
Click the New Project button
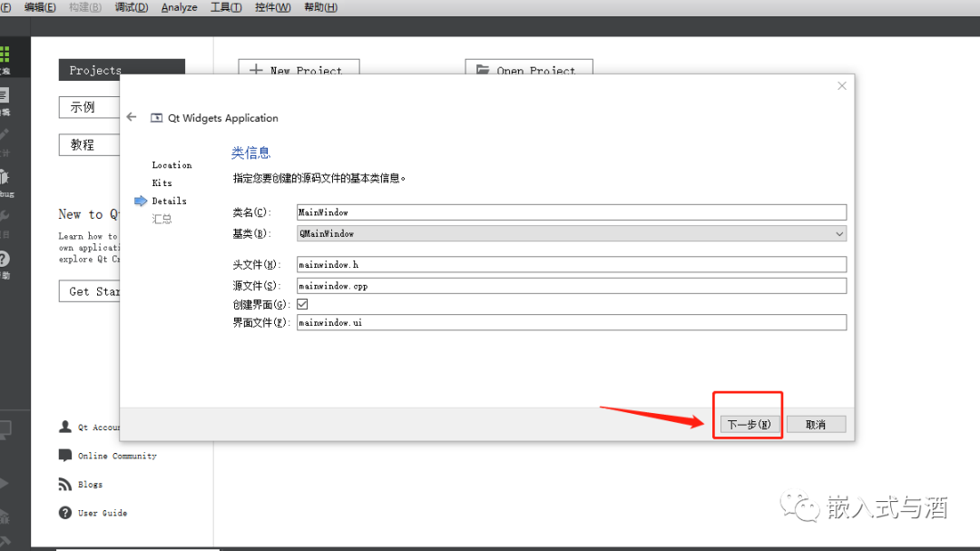(299, 67)
